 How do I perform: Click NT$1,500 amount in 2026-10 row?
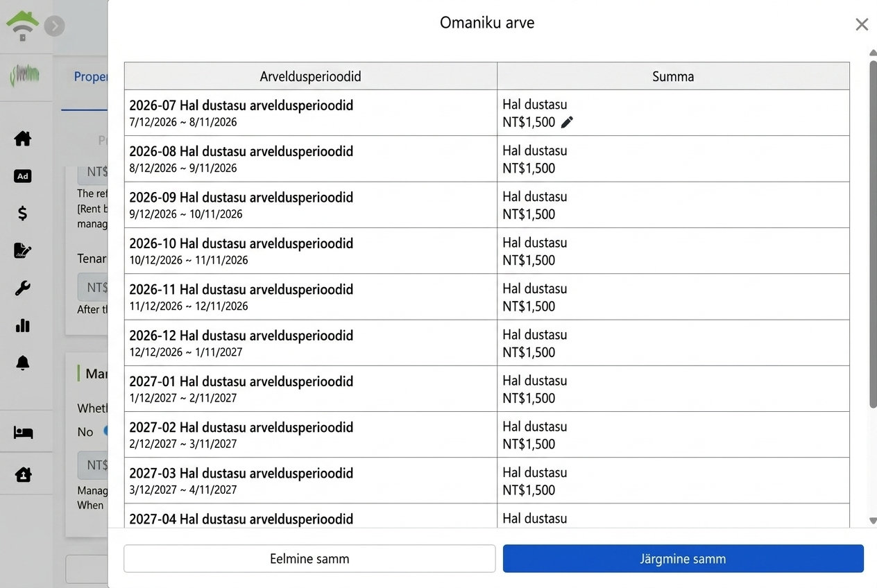pos(529,260)
